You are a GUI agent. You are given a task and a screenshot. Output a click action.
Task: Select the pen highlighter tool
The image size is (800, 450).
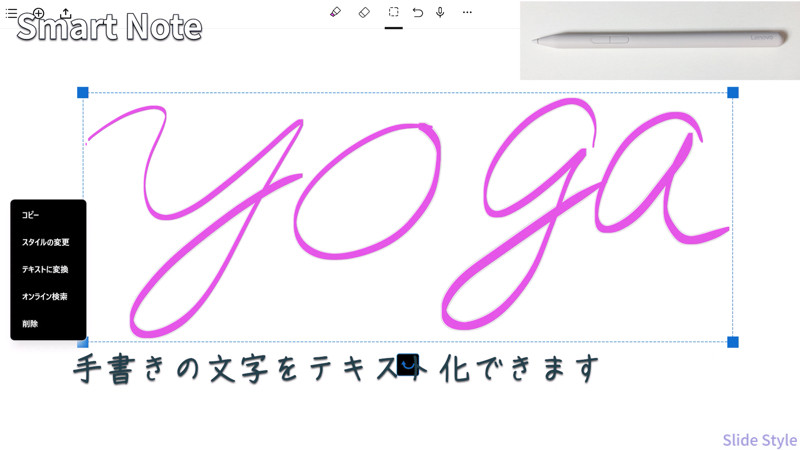coord(335,13)
